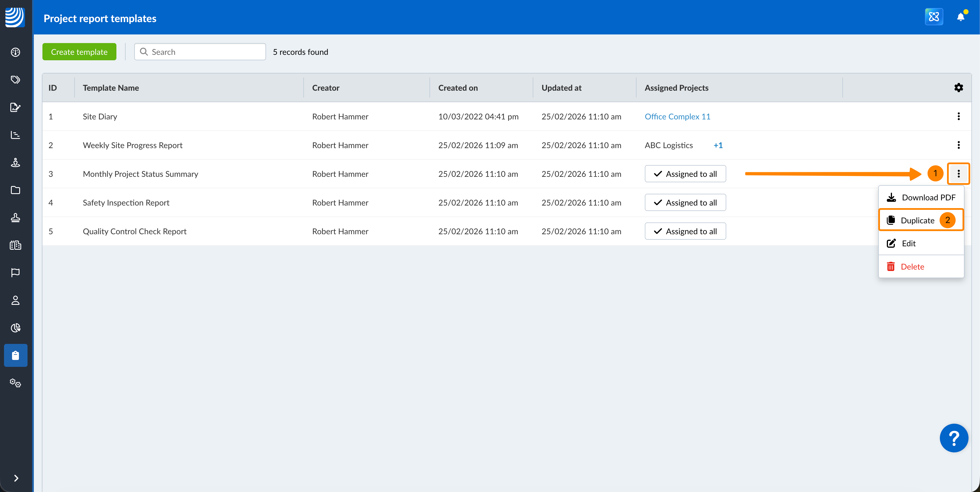Open the three-dot menu for Site Diary
The height and width of the screenshot is (492, 980).
coord(958,117)
